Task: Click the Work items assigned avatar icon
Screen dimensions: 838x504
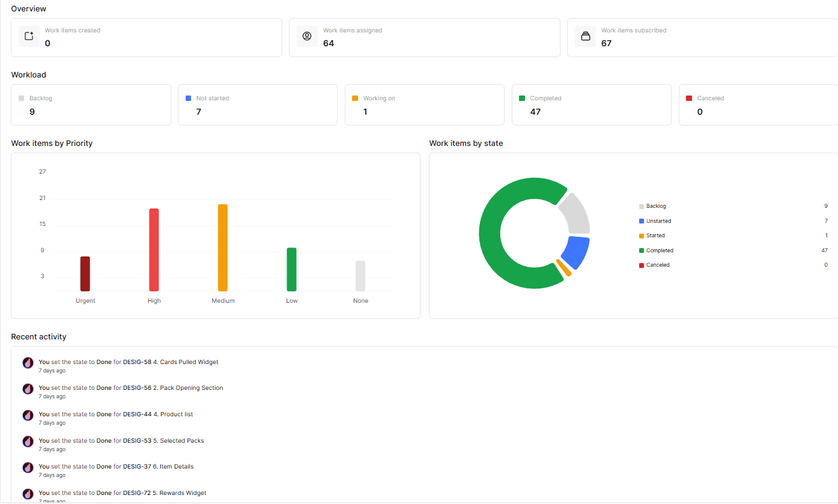Action: [x=307, y=36]
